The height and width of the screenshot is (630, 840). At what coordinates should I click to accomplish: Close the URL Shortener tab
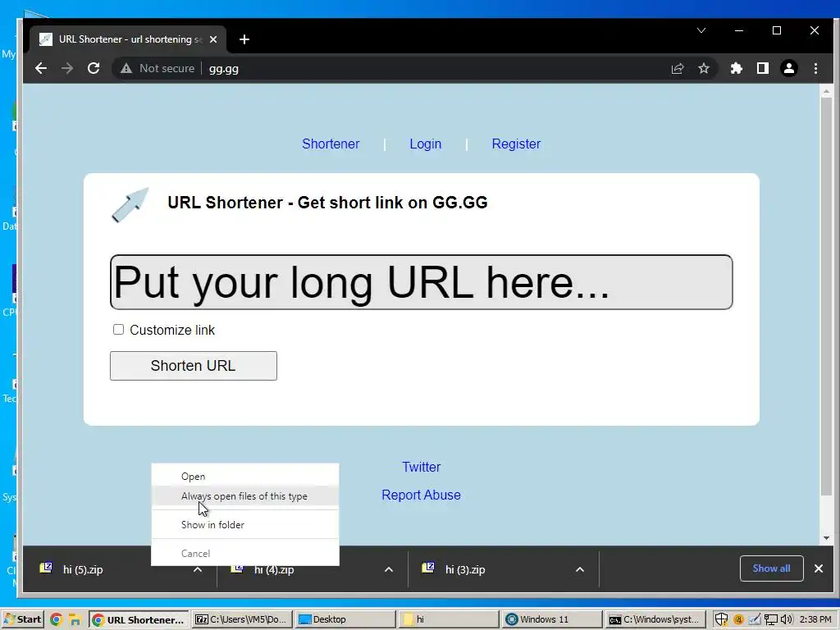pyautogui.click(x=213, y=39)
